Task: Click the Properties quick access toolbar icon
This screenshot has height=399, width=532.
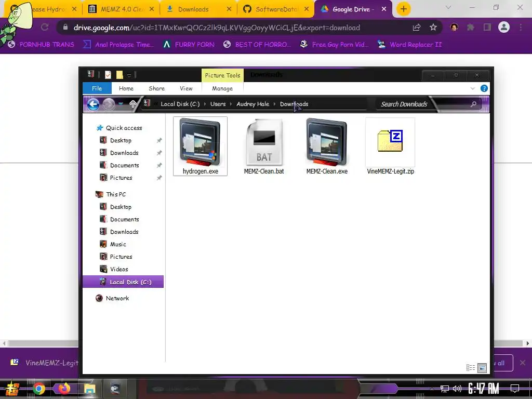Action: [x=108, y=75]
